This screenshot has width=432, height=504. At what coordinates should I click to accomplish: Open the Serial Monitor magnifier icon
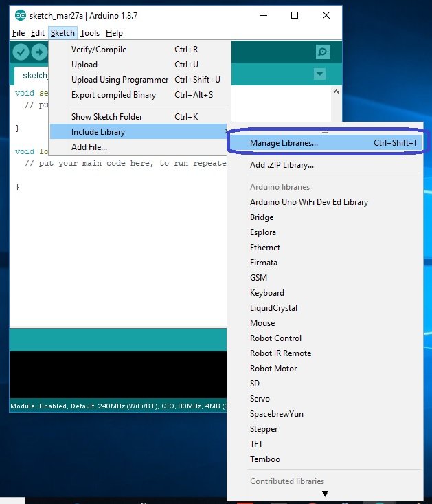click(323, 52)
